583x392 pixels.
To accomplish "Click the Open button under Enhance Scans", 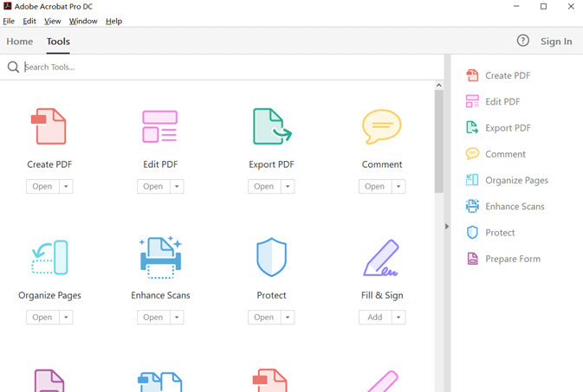I will pyautogui.click(x=153, y=318).
